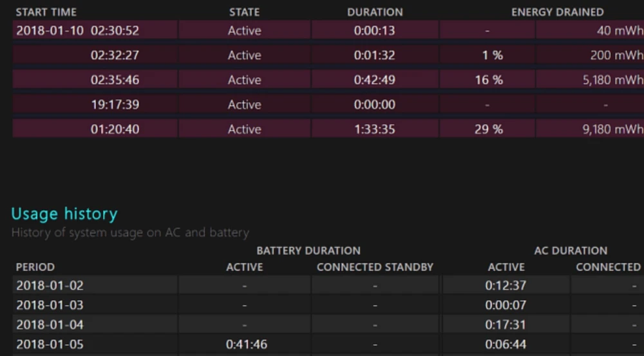644x356 pixels.
Task: Click the 0:17:31 AC active duration
Action: point(506,324)
